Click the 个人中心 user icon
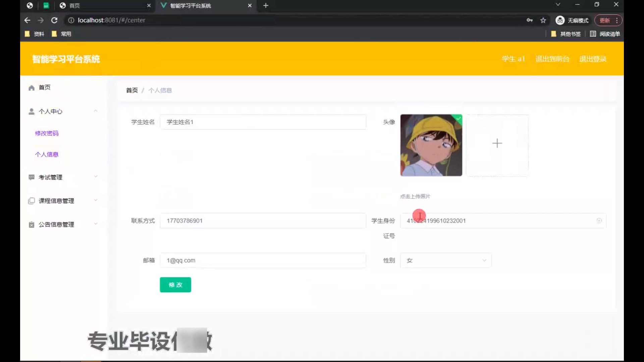The height and width of the screenshot is (362, 644). point(32,112)
